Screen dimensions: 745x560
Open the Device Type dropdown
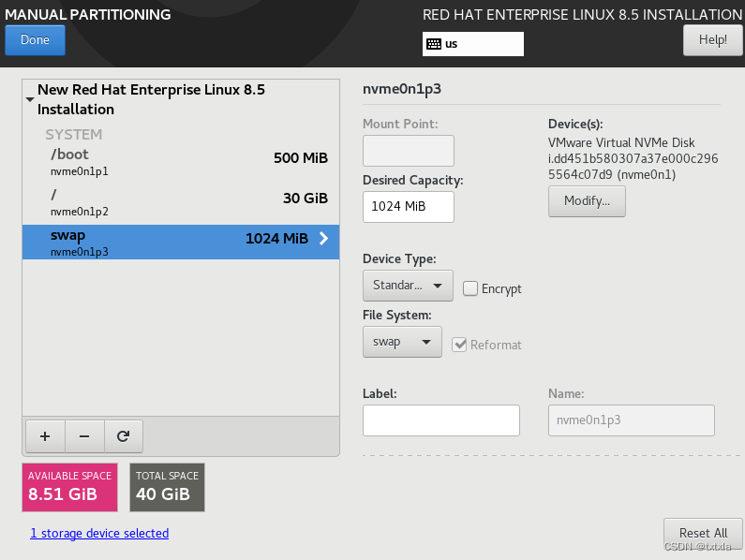pyautogui.click(x=408, y=286)
